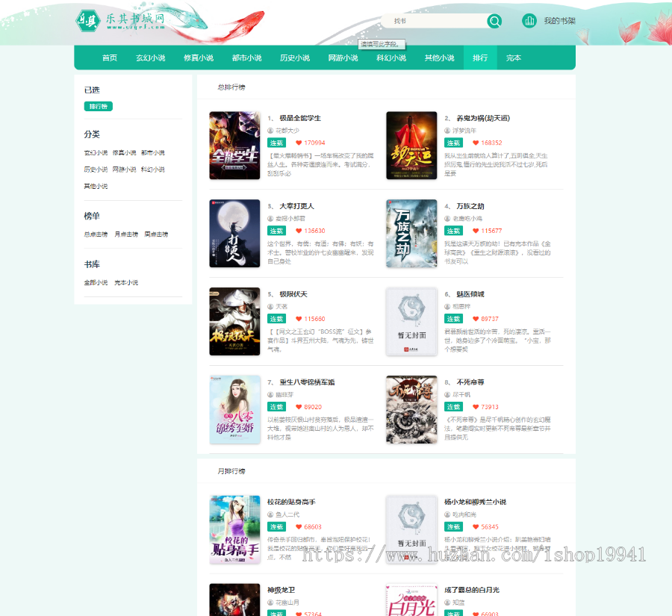The height and width of the screenshot is (616, 672).
Task: Open the 不死帝尊 cover thumbnail
Action: (x=411, y=409)
